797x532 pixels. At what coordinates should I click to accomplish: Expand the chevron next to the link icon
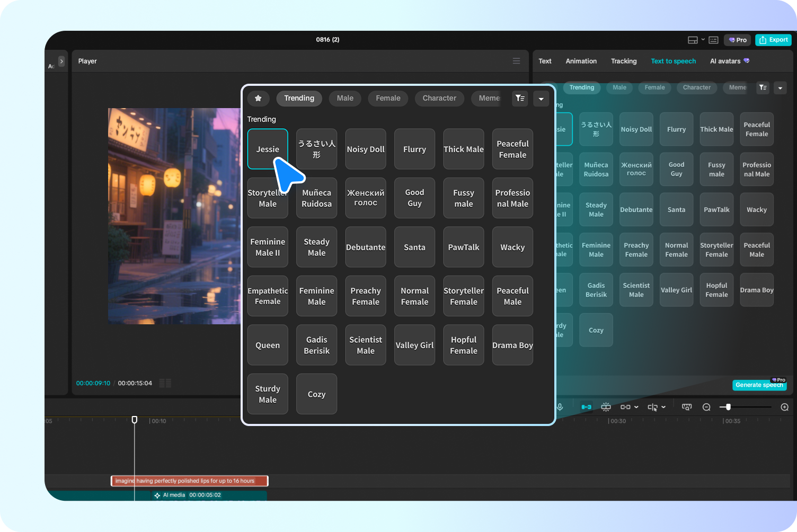tap(635, 407)
